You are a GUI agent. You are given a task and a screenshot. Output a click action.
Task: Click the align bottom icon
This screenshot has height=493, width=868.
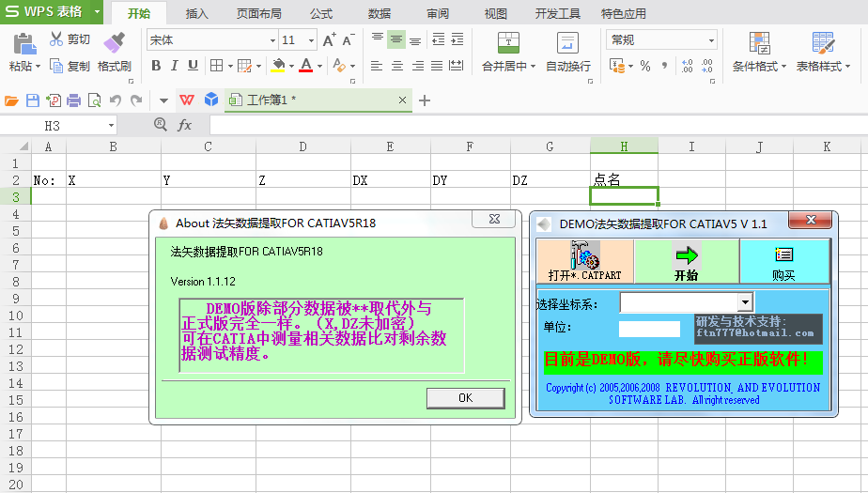point(415,39)
